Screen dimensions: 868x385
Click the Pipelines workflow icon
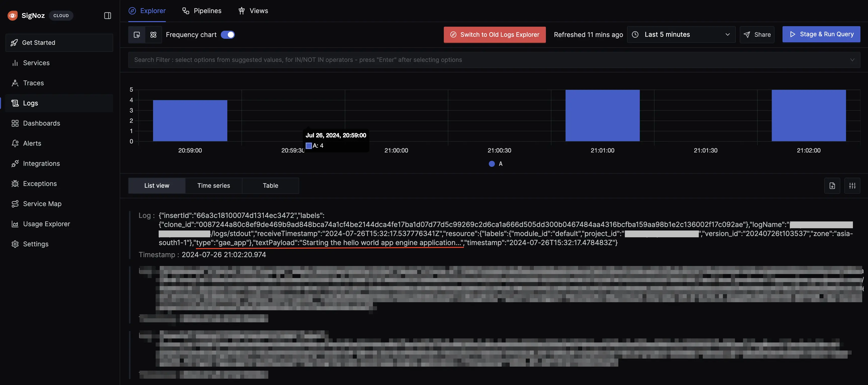[186, 11]
